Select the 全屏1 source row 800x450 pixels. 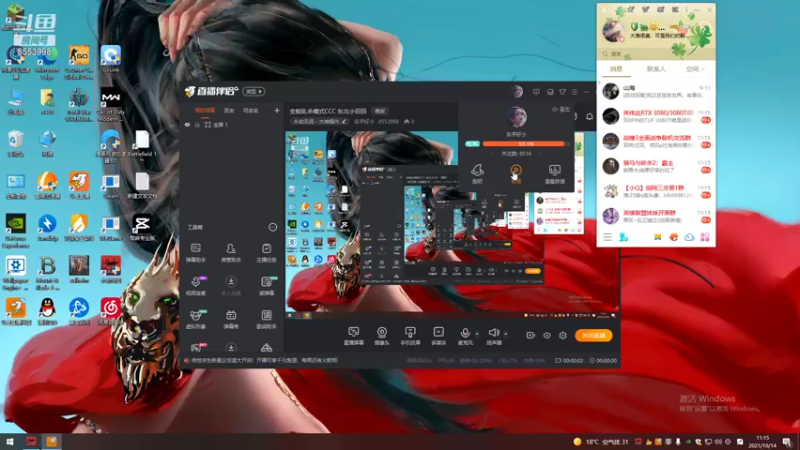[x=232, y=124]
